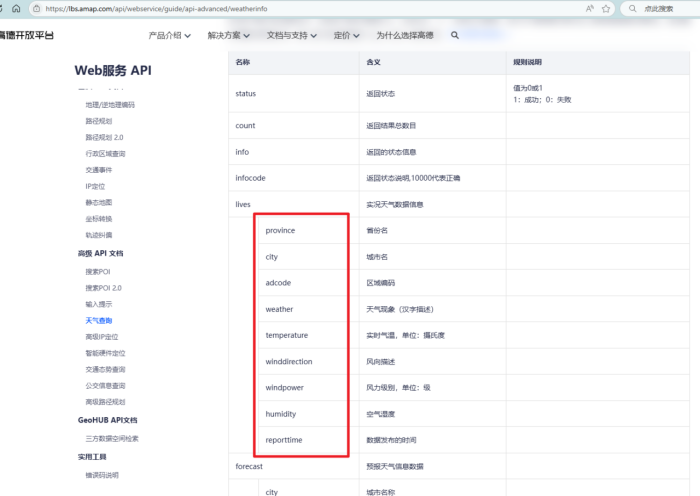
Task: Go to 输入提示 doc page
Action: (99, 304)
